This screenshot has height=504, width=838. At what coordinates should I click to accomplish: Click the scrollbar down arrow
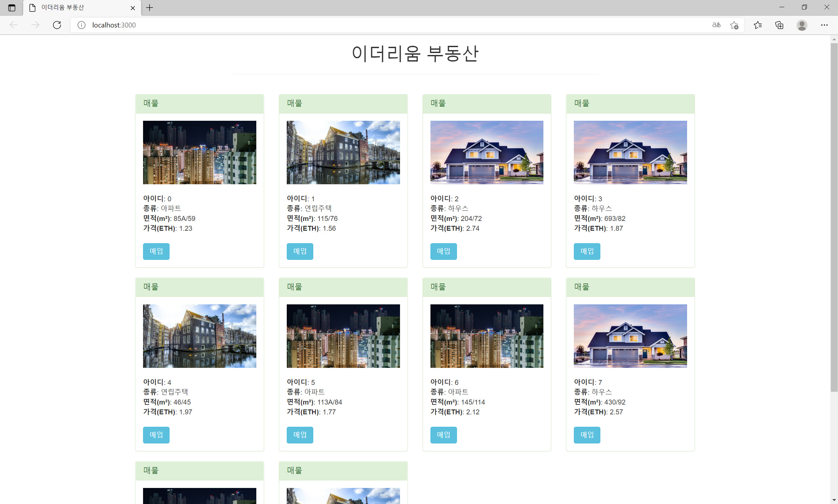click(834, 500)
